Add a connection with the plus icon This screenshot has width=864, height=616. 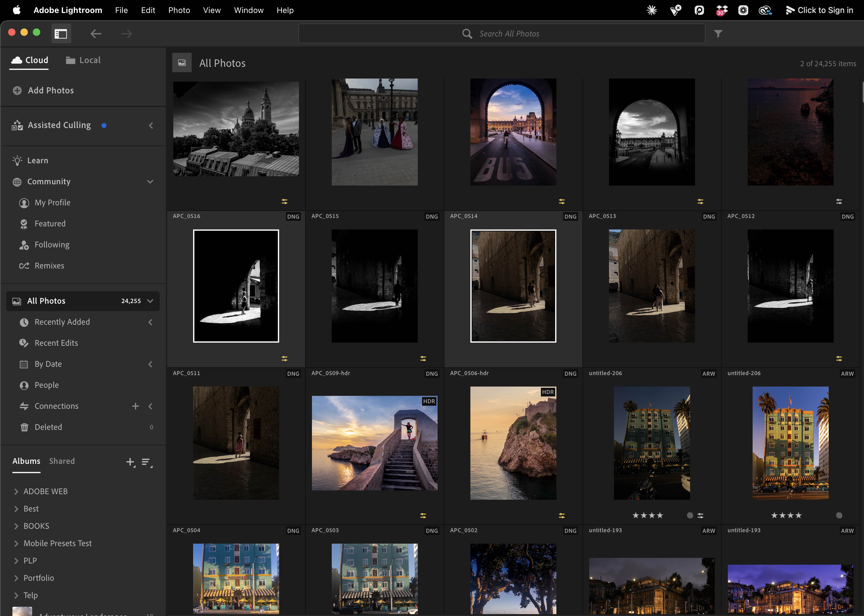tap(136, 406)
